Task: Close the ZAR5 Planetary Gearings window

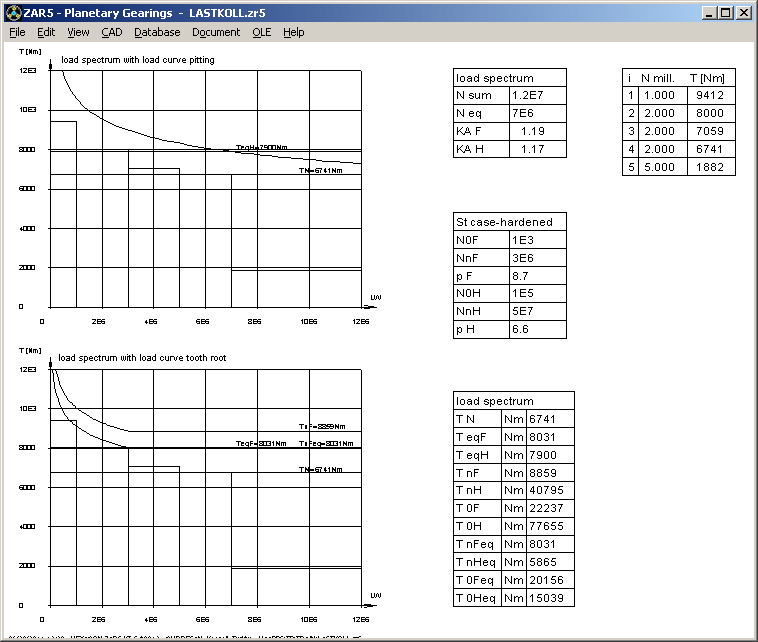Action: [743, 13]
